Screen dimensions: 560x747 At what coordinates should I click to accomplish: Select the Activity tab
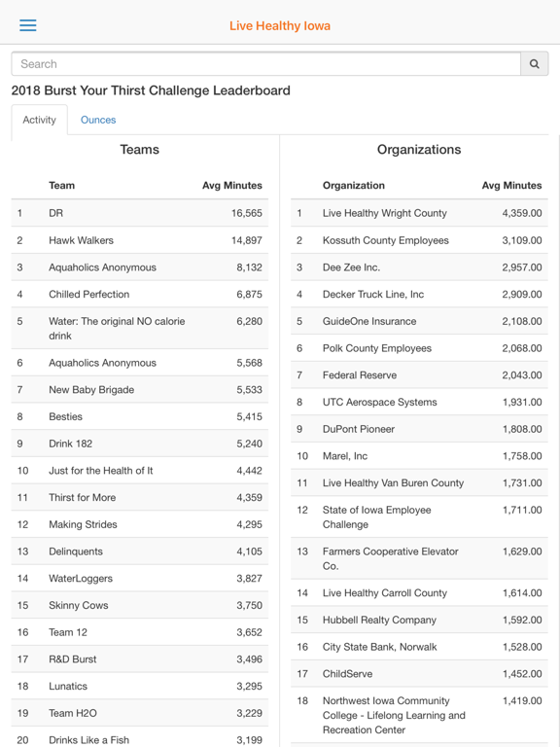pos(39,120)
